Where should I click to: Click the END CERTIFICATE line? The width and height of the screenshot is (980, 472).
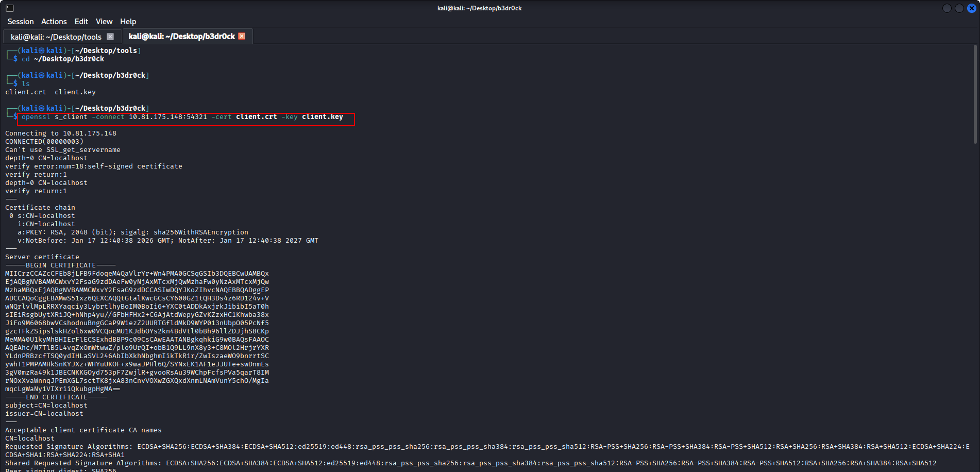56,397
